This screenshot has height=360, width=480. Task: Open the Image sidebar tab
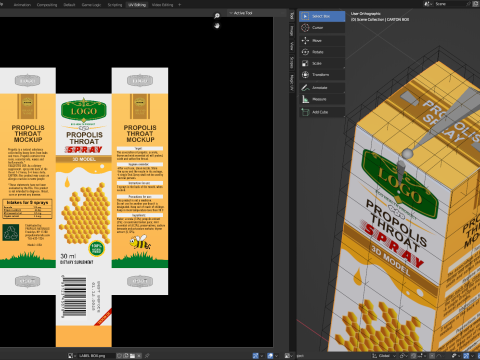click(292, 31)
